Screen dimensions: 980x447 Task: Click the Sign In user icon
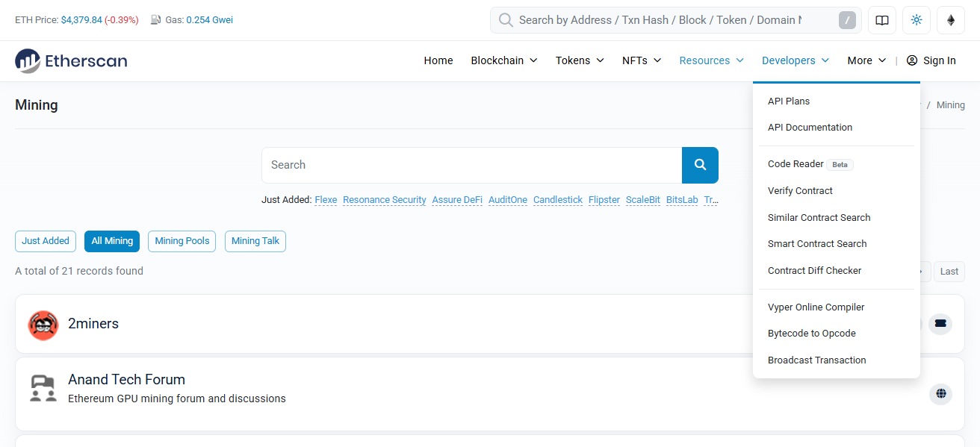tap(912, 60)
